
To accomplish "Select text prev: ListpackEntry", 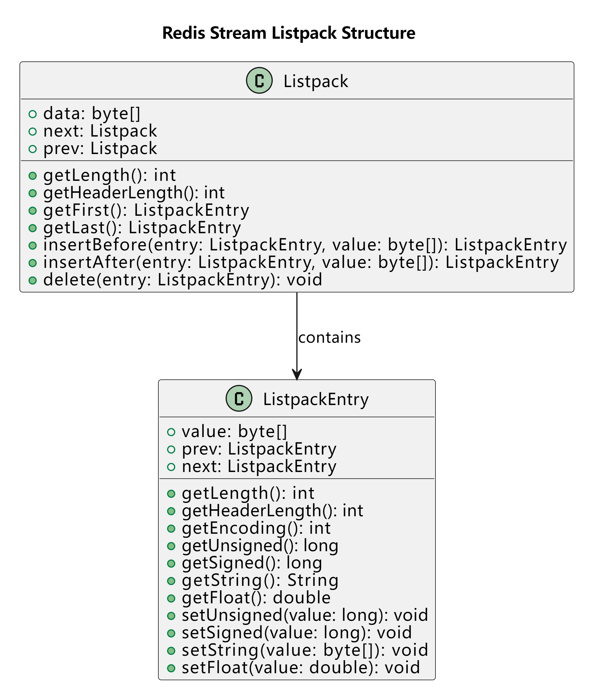I will pyautogui.click(x=259, y=449).
